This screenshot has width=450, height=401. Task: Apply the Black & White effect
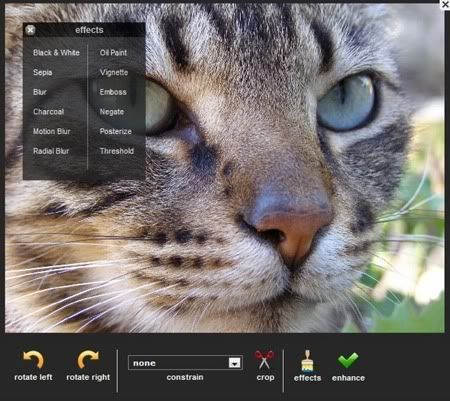click(x=56, y=53)
